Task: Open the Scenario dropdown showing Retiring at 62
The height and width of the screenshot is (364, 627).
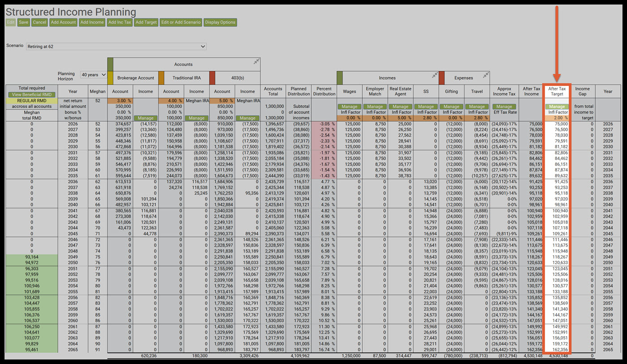Action: 116,46
